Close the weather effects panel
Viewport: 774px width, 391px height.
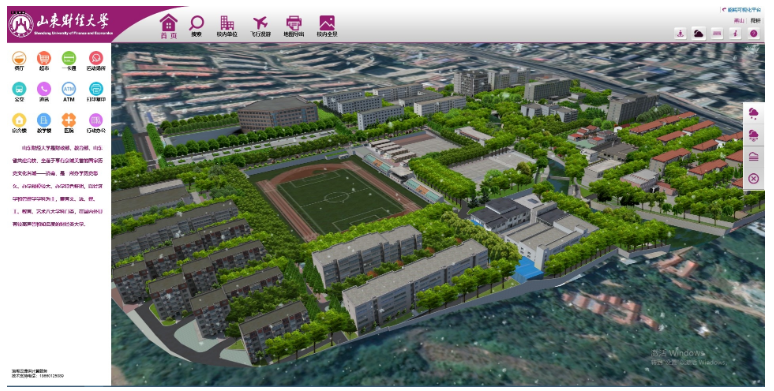click(x=753, y=179)
